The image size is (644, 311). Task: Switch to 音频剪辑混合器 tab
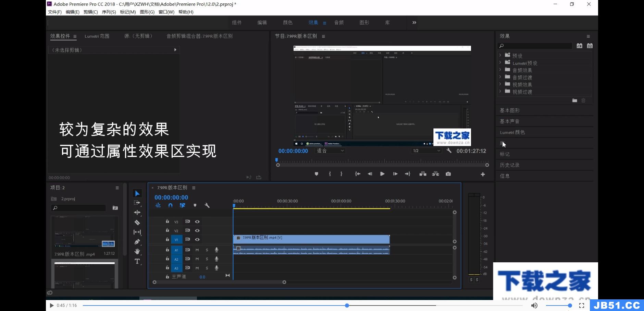click(200, 36)
